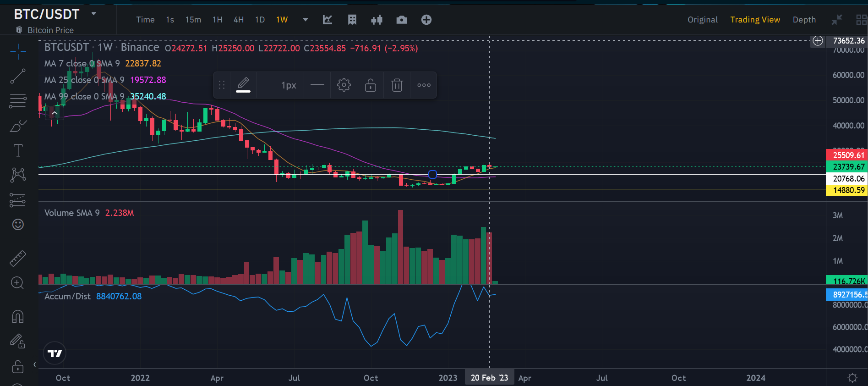Screen dimensions: 868x386
Task: Open the multi-chart grid layout icon
Action: 862,20
